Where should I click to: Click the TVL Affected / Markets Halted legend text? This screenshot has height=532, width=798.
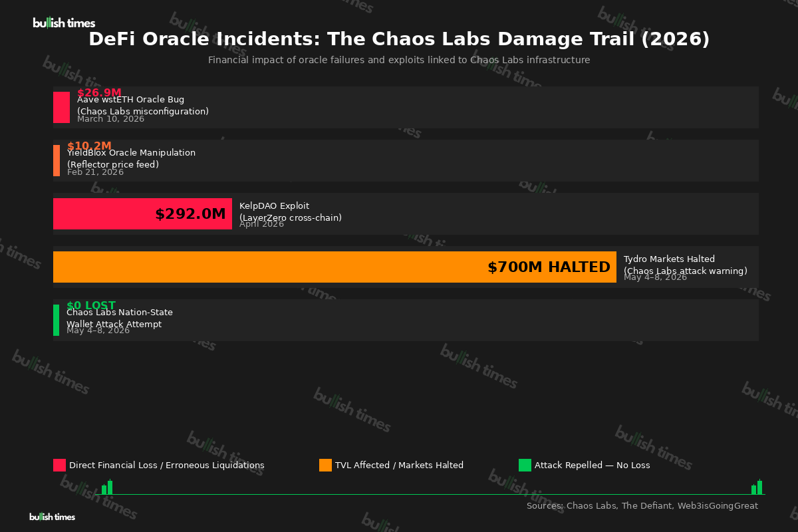[399, 465]
